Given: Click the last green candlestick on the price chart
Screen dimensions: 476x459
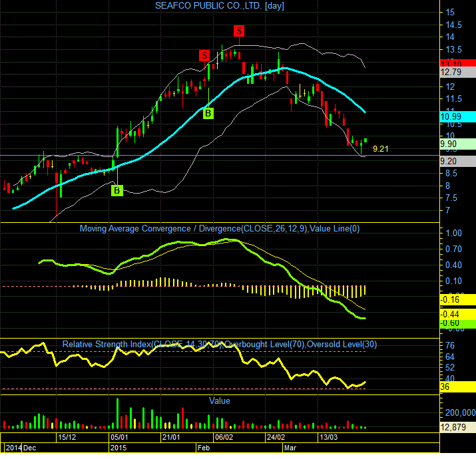Looking at the screenshot, I should [x=365, y=140].
